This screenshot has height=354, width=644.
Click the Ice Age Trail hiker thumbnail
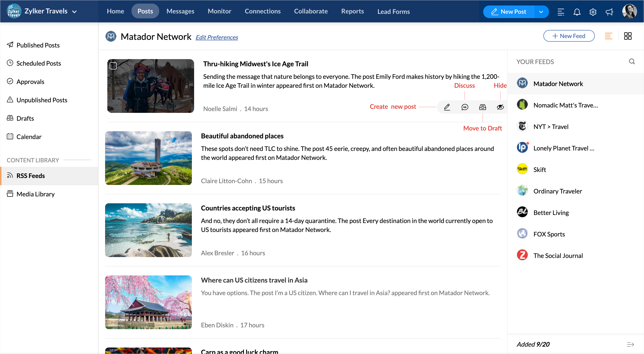150,86
